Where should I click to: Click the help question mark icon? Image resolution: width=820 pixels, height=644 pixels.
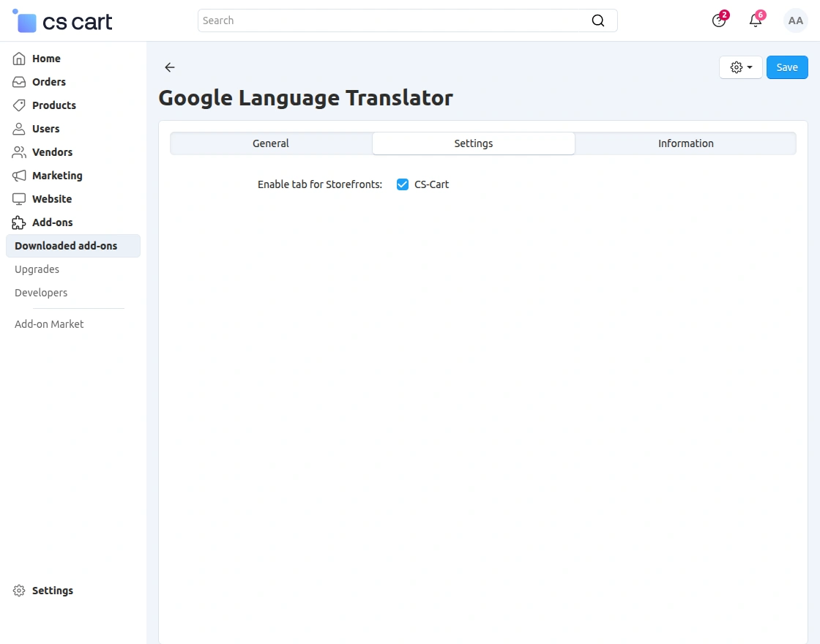[719, 20]
